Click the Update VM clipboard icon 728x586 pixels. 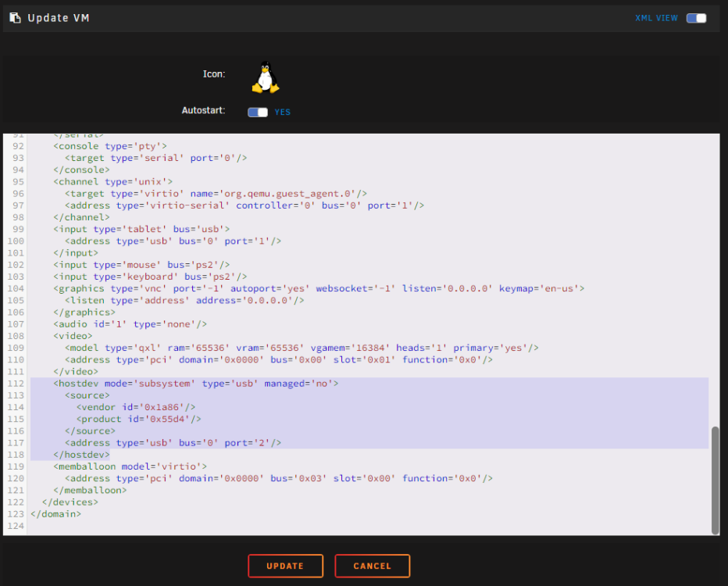coord(16,18)
